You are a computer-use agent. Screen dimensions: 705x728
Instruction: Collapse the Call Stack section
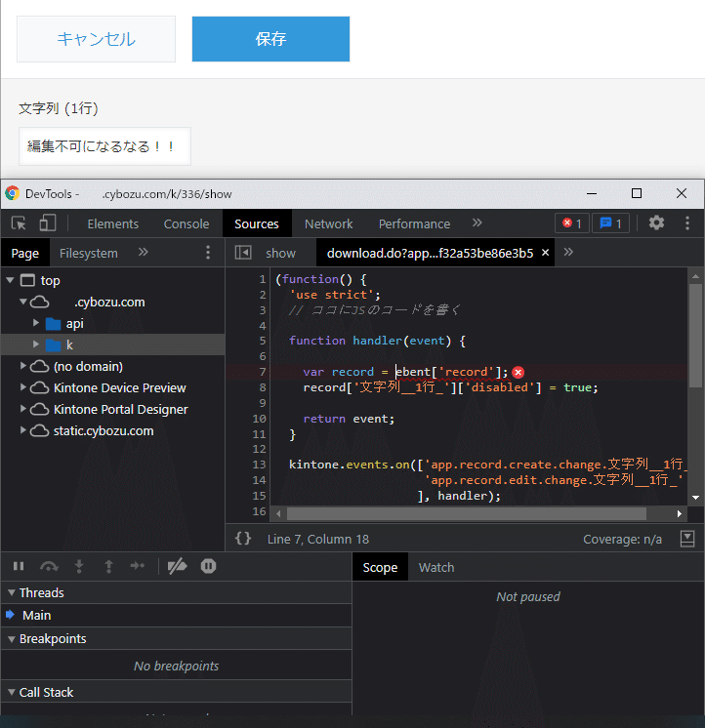pos(12,692)
